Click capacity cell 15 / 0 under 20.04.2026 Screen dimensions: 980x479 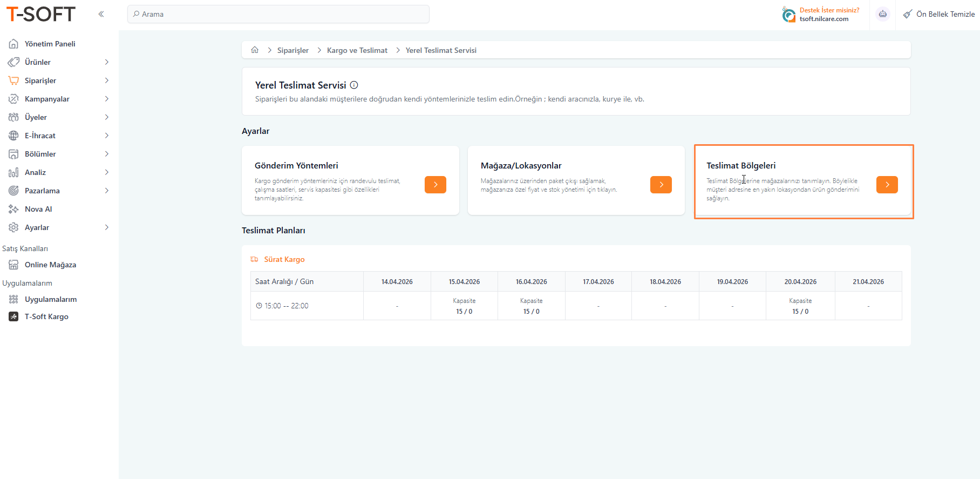tap(800, 306)
